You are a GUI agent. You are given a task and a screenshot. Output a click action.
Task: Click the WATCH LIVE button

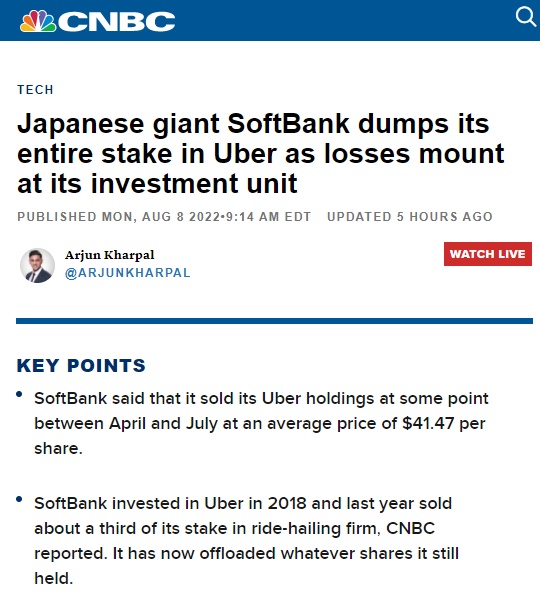[x=488, y=254]
